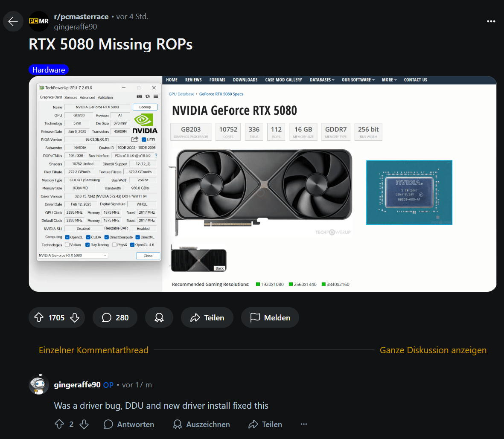This screenshot has width=504, height=439.
Task: Click the GPU-Z Lookup button
Action: coord(145,107)
